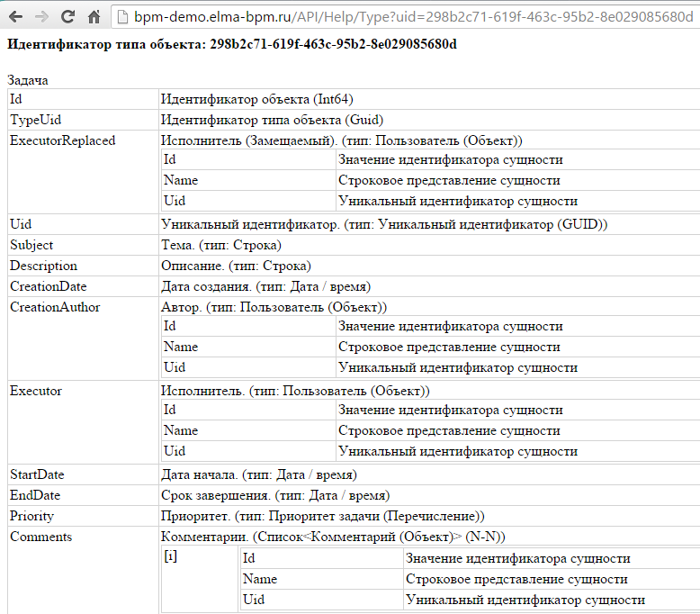Select the CreationAuthor field name
700x614 pixels.
pyautogui.click(x=55, y=307)
